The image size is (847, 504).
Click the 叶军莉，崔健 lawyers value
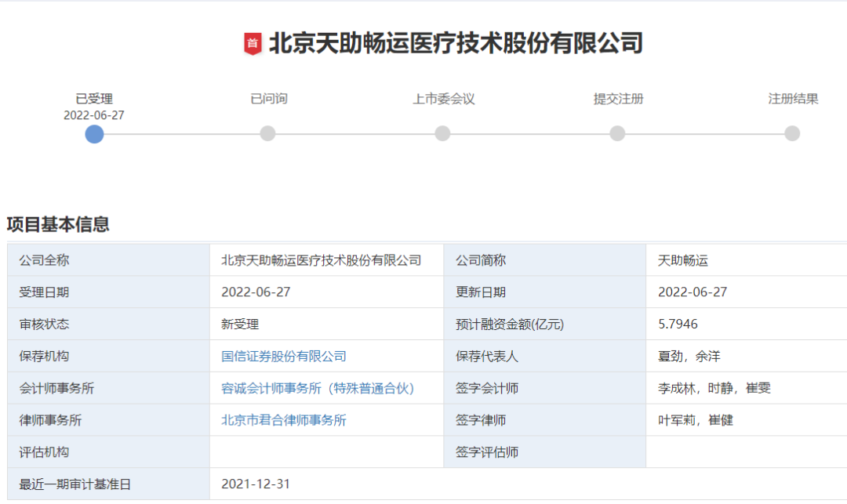pos(695,420)
